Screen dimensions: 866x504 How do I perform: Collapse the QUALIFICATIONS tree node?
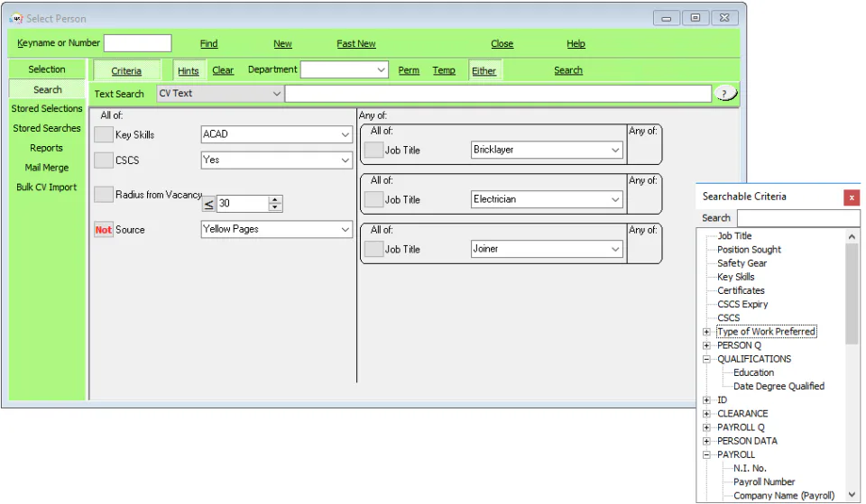point(706,359)
